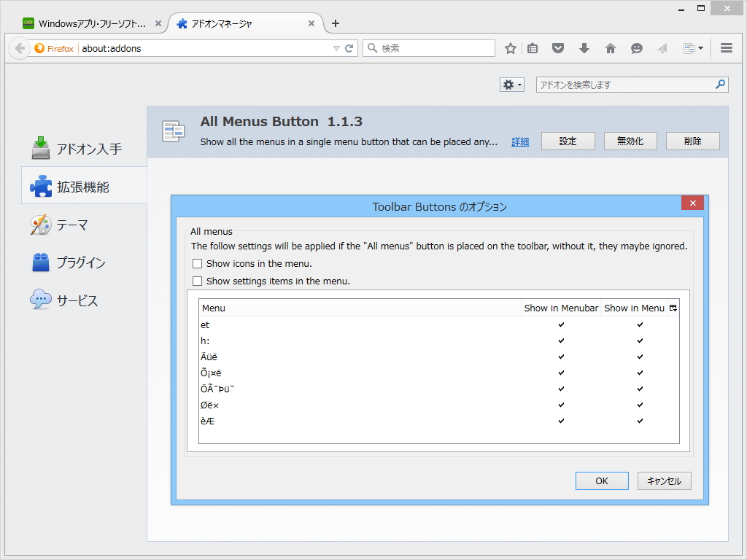The height and width of the screenshot is (560, 747).
Task: Click the Pocket icon in toolbar
Action: pos(558,48)
